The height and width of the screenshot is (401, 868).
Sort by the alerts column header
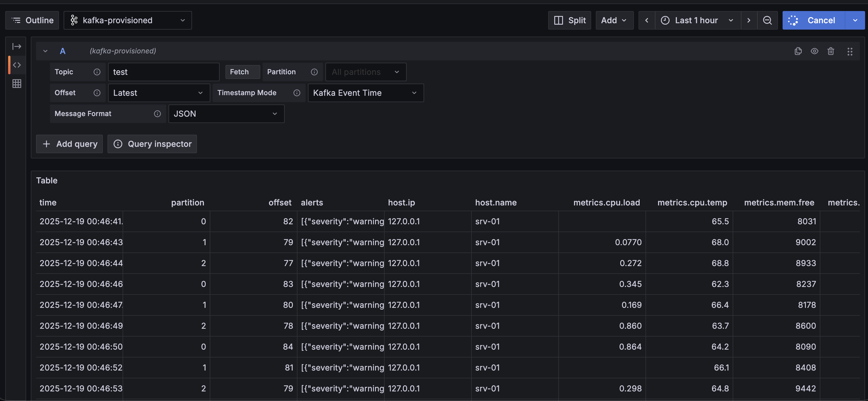(312, 202)
